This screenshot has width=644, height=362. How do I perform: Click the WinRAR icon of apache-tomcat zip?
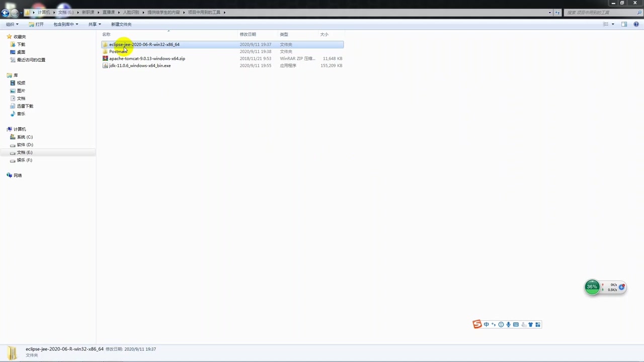coord(105,58)
